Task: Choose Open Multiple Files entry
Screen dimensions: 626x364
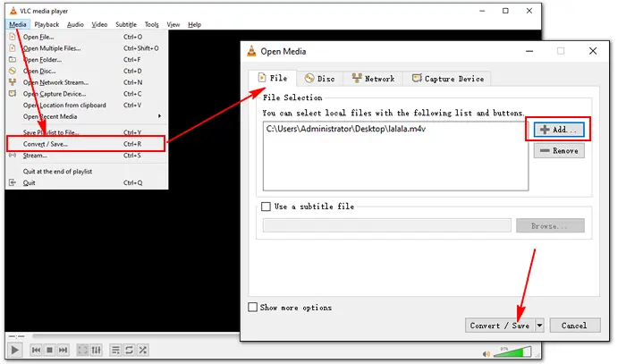Action: (87, 48)
